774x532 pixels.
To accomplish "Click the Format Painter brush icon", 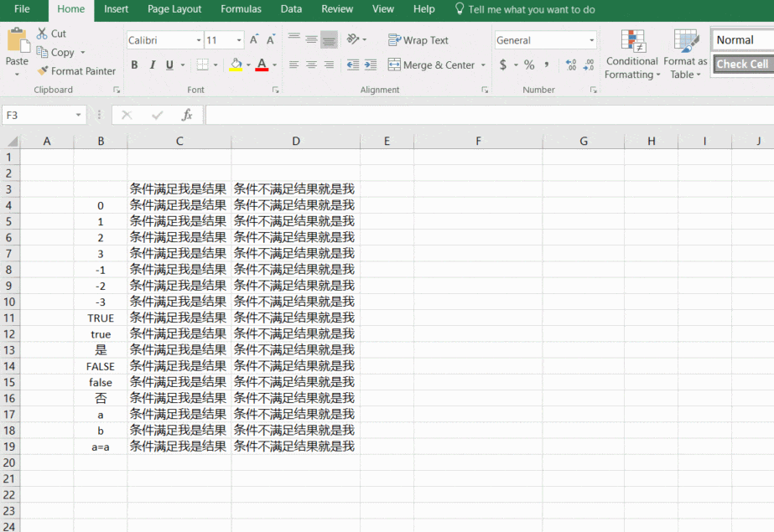I will pyautogui.click(x=43, y=71).
